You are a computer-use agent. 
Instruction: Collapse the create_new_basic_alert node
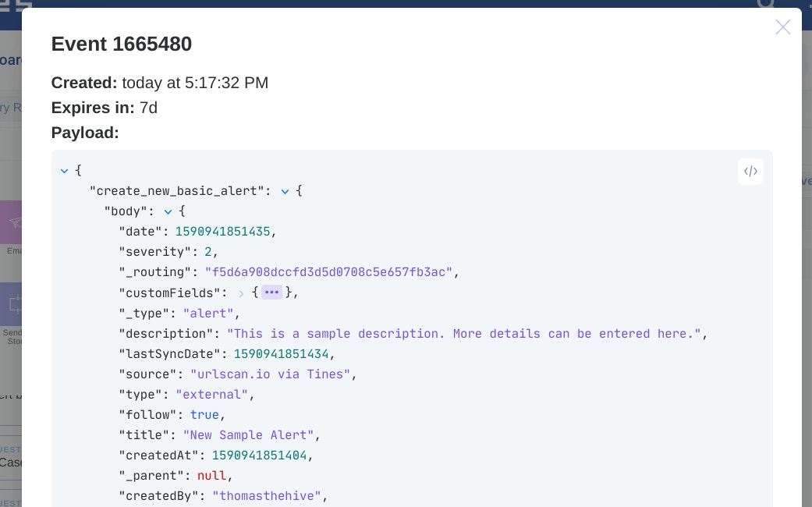click(x=285, y=191)
